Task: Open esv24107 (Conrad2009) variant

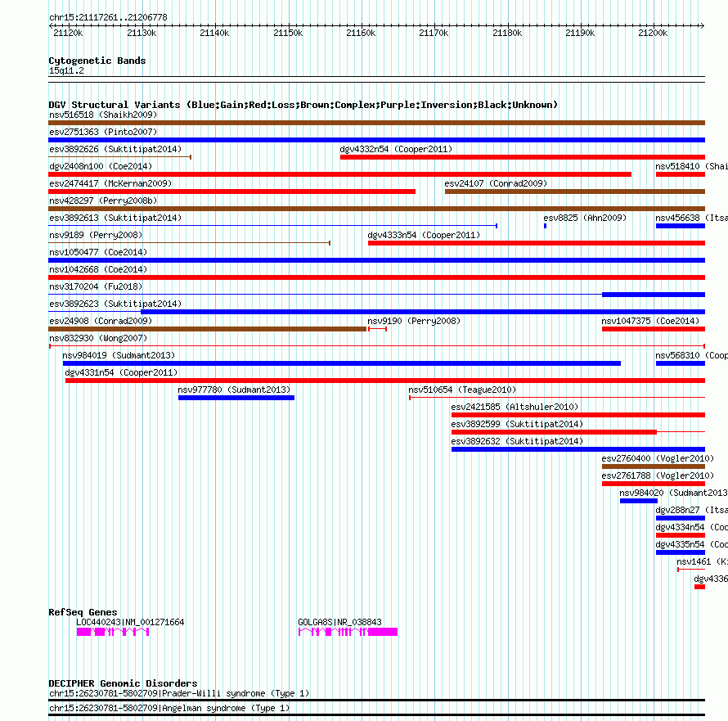Action: click(x=496, y=183)
